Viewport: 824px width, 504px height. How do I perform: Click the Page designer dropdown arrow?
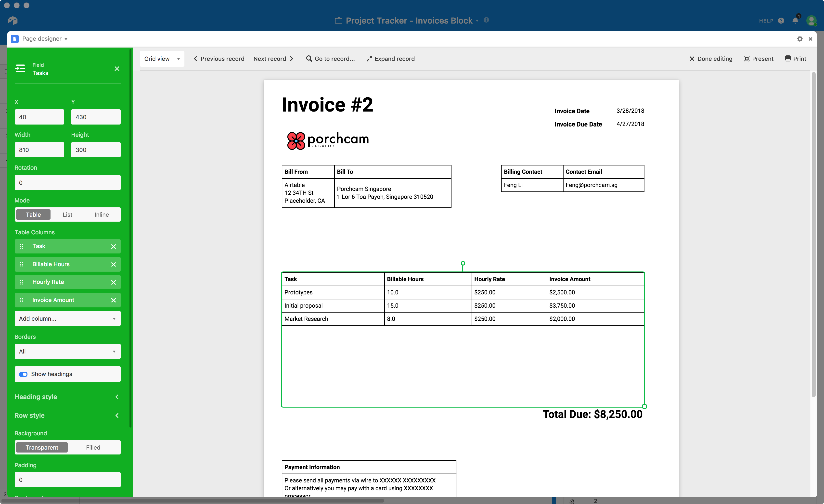(66, 39)
